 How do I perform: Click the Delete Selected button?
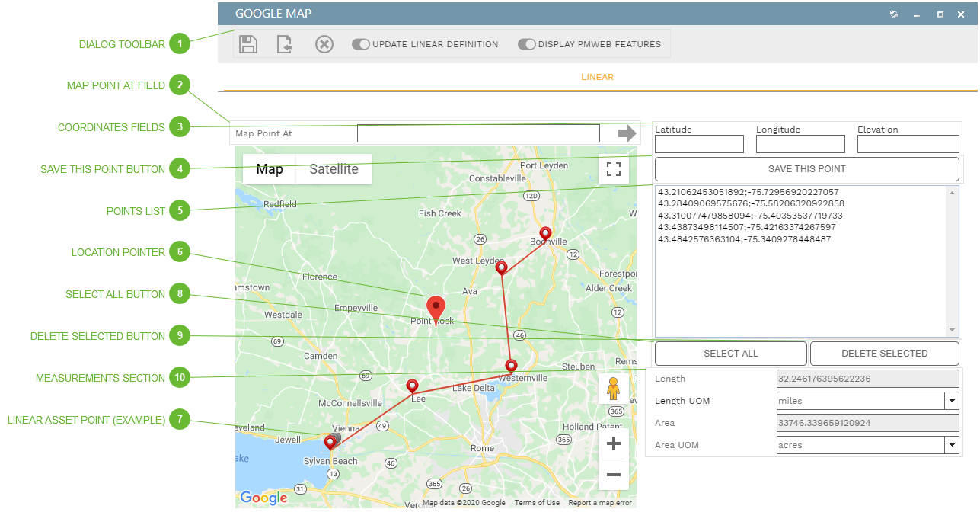(x=884, y=354)
